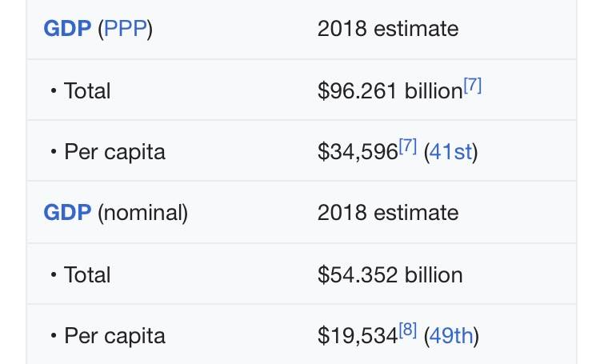Screen dimensions: 600x364
Task: Follow the 41st ranking link
Action: coord(450,151)
